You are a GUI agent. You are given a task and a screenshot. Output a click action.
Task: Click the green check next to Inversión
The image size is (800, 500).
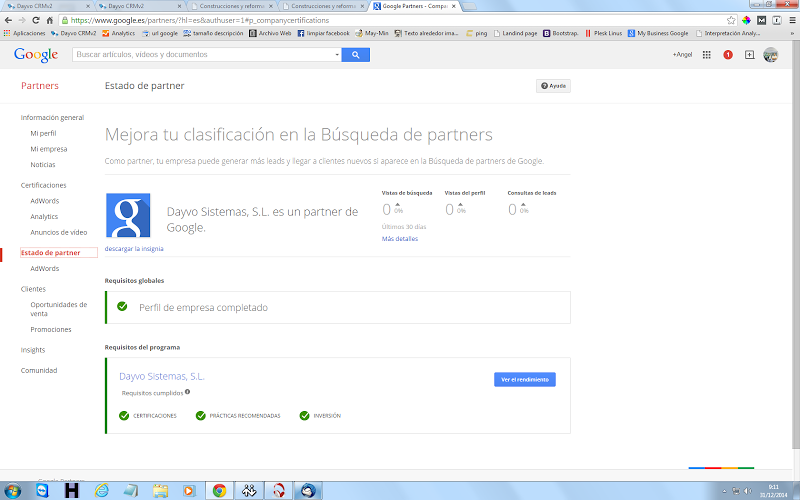click(305, 415)
